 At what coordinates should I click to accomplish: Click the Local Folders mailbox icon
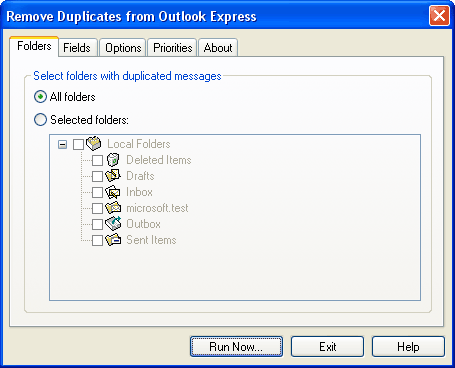(94, 143)
